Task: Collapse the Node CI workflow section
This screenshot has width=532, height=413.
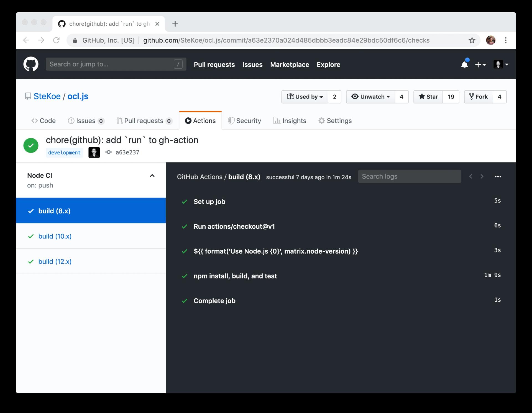Action: tap(152, 176)
